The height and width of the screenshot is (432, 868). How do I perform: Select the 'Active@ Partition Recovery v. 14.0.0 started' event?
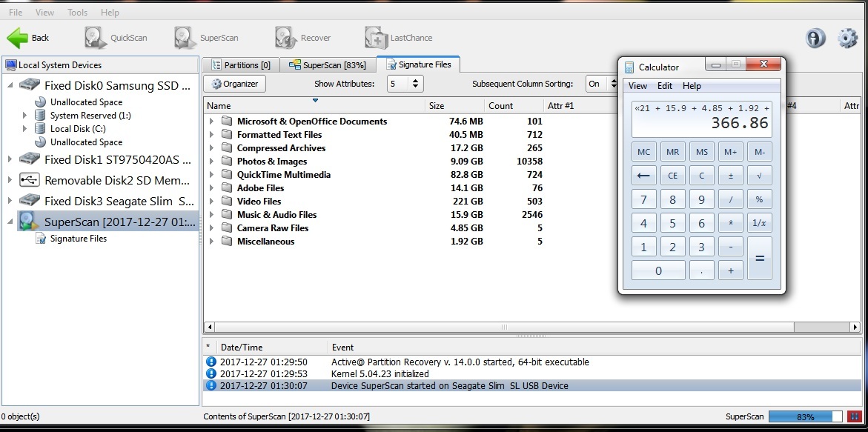pos(532,362)
